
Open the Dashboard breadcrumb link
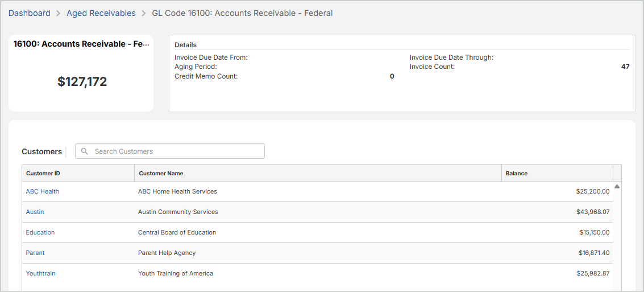[30, 13]
